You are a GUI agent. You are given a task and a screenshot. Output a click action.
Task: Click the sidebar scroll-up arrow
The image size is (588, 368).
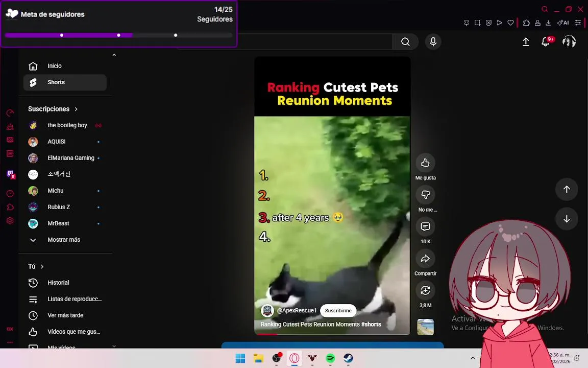(114, 55)
